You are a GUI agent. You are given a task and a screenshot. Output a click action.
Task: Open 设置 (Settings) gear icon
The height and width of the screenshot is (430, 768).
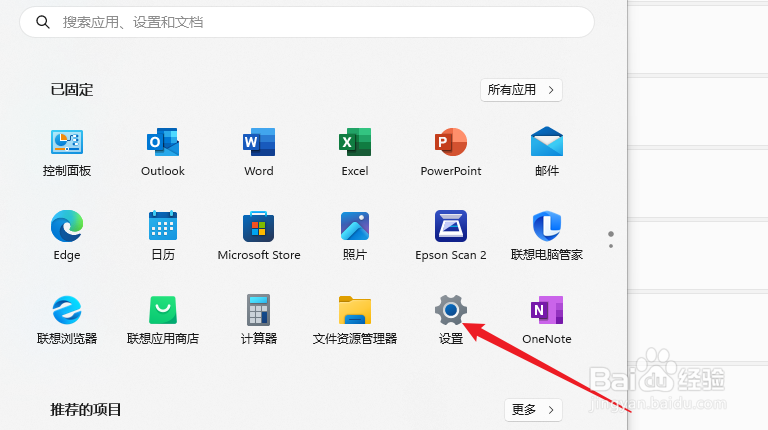pos(451,310)
